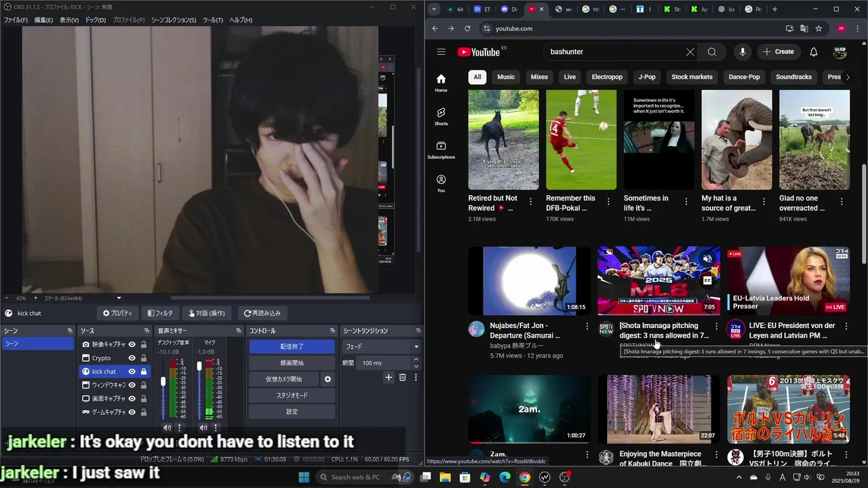Open スタジオモード in OBS
This screenshot has height=488, width=868.
point(292,395)
